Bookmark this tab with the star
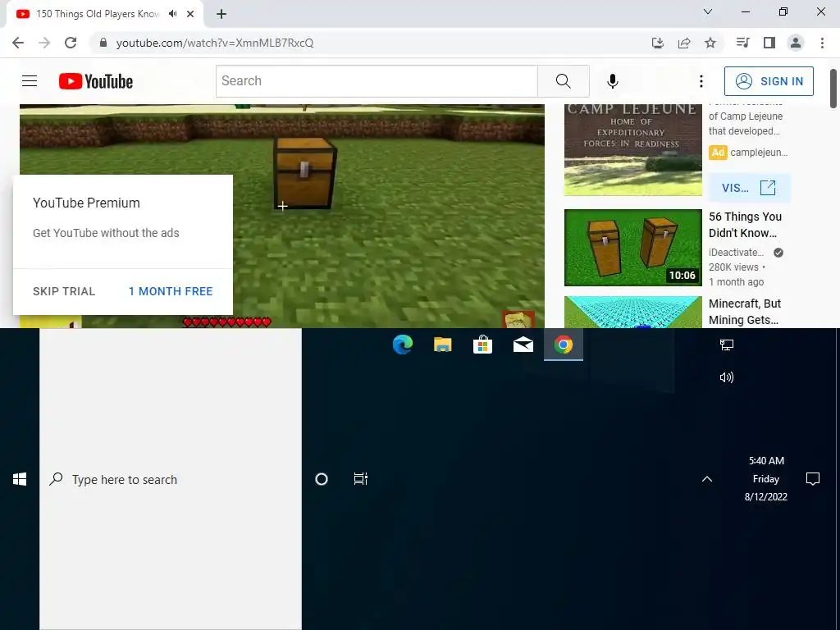Viewport: 840px width, 630px height. coord(710,43)
